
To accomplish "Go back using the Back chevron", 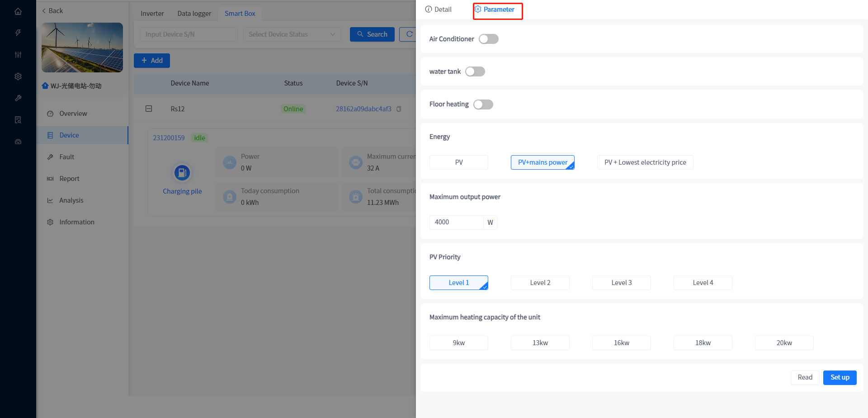I will click(44, 11).
